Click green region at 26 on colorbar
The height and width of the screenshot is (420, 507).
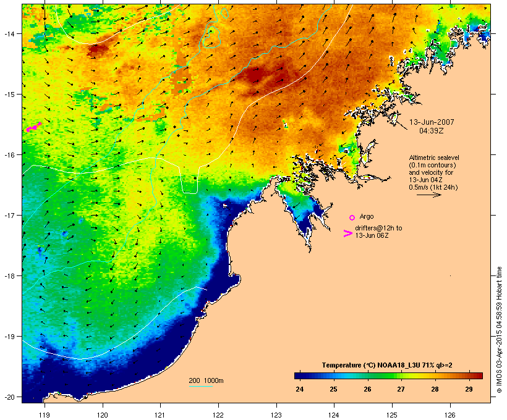pos(367,376)
